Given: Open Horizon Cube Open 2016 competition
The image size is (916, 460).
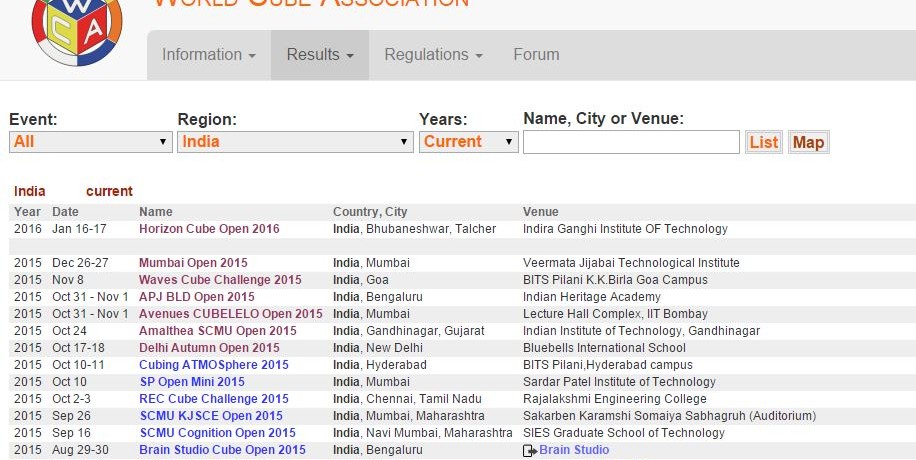Looking at the screenshot, I should click(209, 229).
